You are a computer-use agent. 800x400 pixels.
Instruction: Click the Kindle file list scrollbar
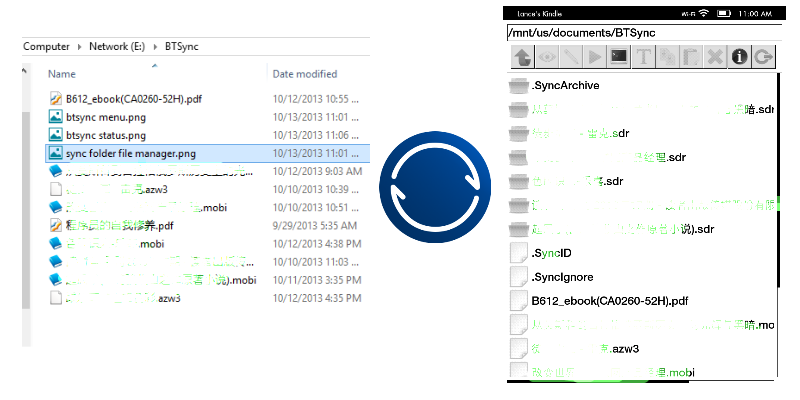(x=778, y=179)
